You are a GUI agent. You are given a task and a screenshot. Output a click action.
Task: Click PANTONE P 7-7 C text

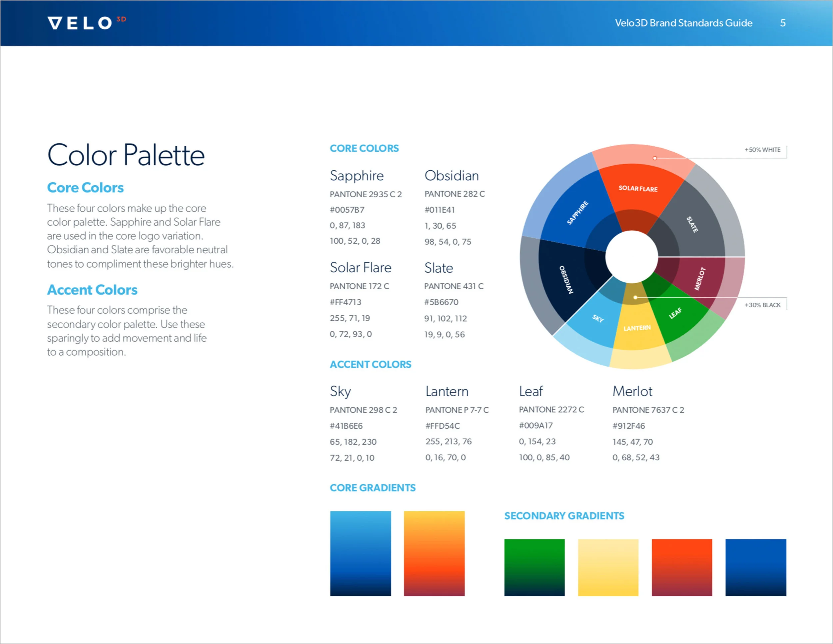point(457,410)
